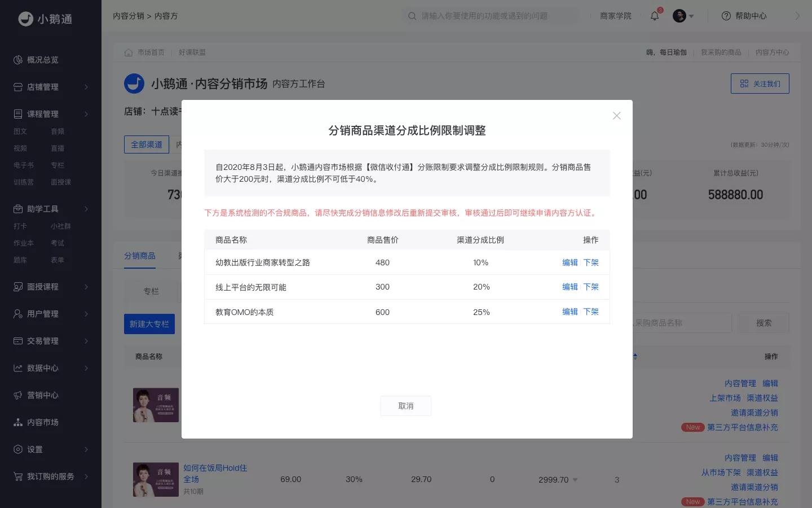Click the 帮助中心 question mark icon
This screenshot has height=508, width=812.
coord(726,16)
